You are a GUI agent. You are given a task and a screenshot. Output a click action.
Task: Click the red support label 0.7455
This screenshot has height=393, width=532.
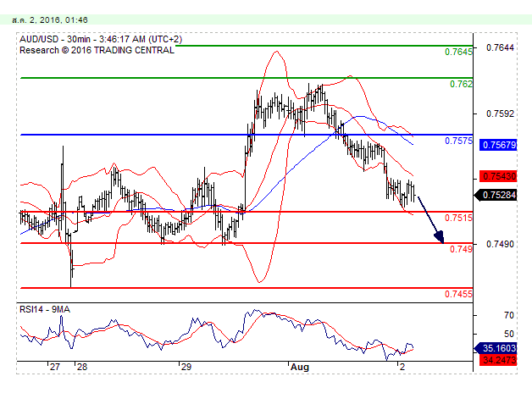pos(458,294)
